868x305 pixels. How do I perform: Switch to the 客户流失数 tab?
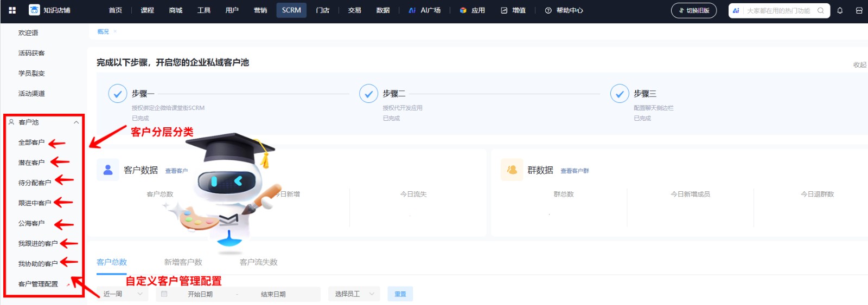click(259, 262)
